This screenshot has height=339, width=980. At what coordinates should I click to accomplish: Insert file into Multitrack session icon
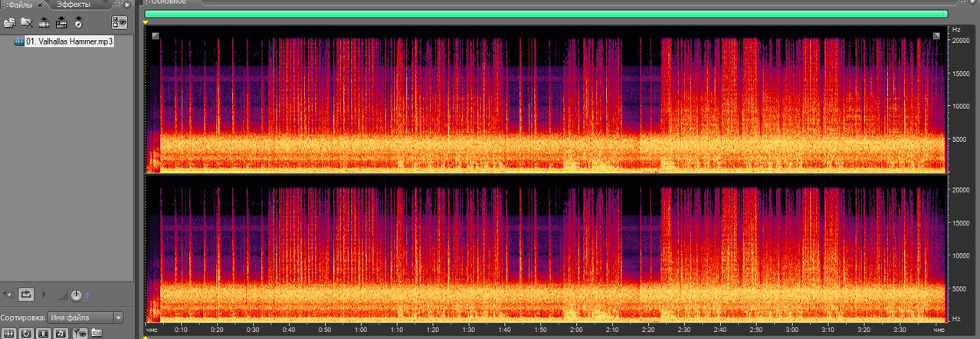point(61,23)
